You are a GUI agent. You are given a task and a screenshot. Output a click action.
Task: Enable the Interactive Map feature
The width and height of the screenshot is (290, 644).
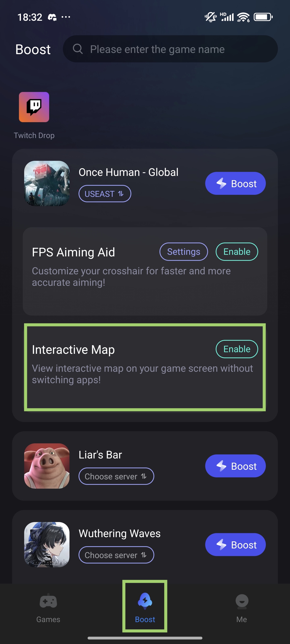point(237,349)
